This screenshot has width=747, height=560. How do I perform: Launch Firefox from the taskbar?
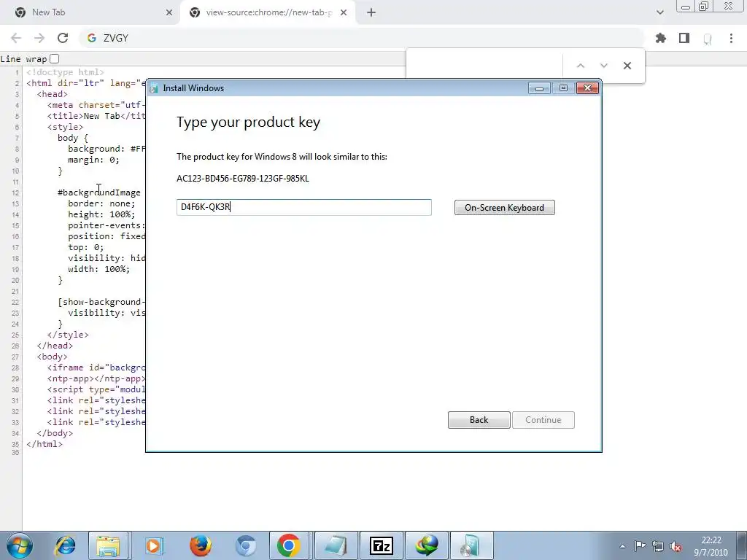[x=200, y=545]
